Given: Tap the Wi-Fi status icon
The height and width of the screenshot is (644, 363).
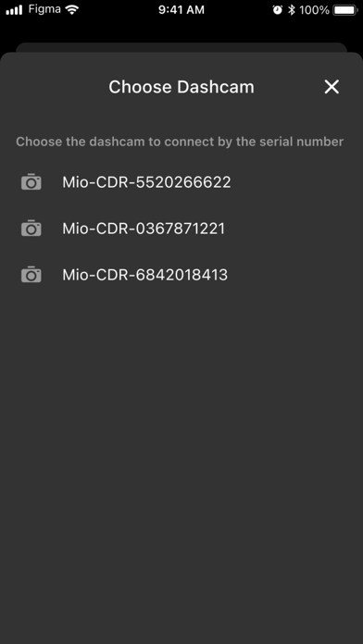Looking at the screenshot, I should pyautogui.click(x=72, y=10).
